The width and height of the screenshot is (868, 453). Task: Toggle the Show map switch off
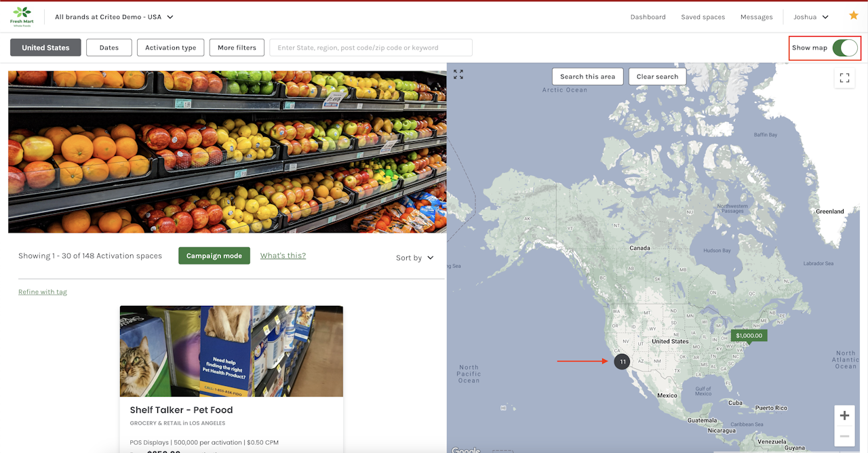[845, 47]
